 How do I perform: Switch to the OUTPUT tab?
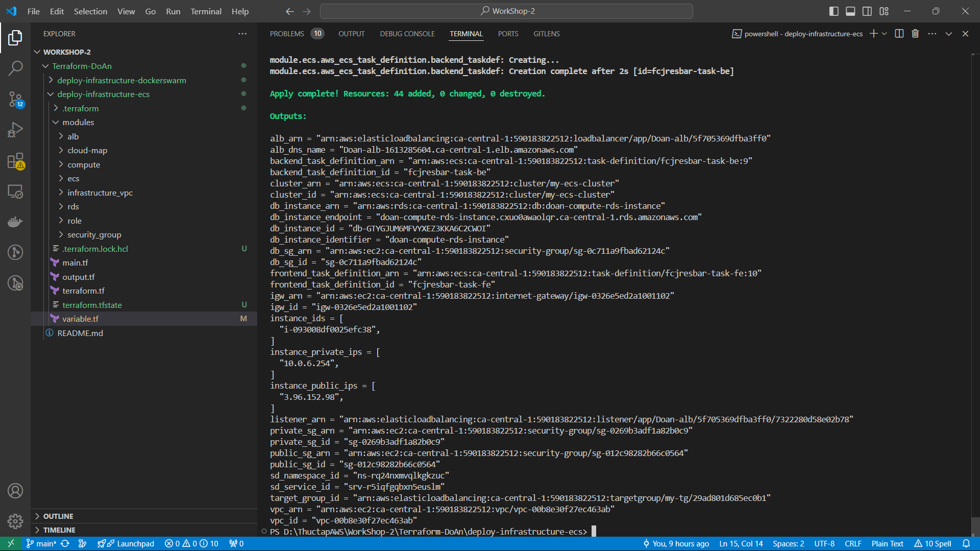coord(351,34)
